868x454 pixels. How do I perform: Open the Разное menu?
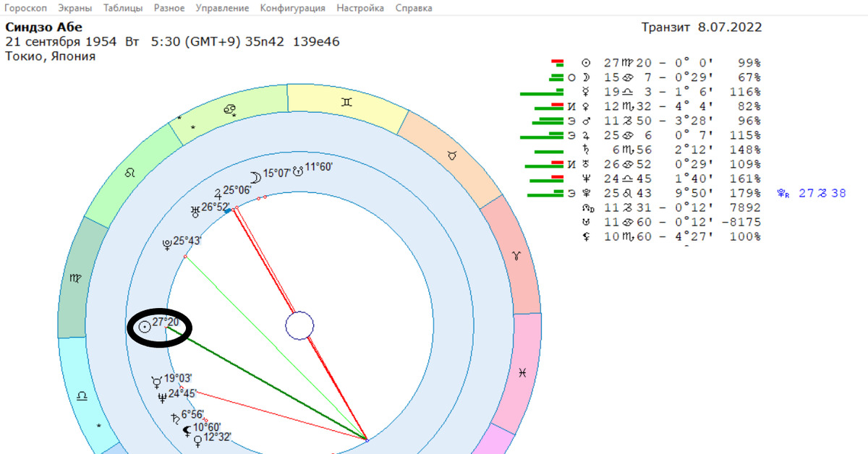pyautogui.click(x=169, y=8)
